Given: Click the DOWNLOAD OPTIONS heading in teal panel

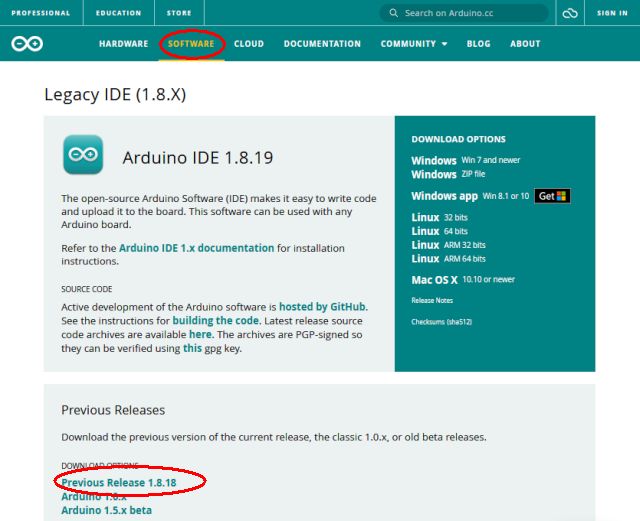Looking at the screenshot, I should coord(458,139).
